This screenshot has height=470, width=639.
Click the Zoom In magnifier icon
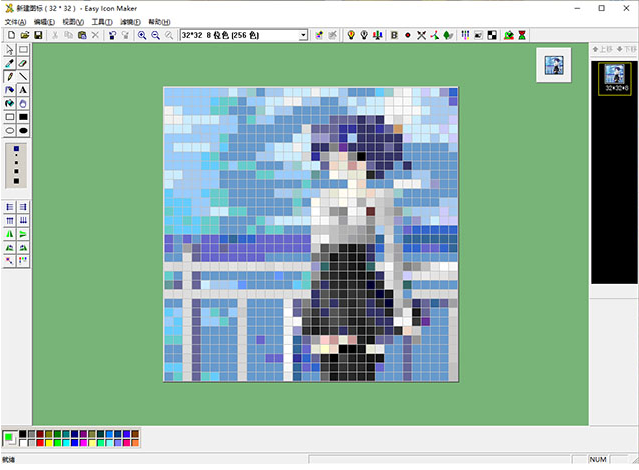point(142,35)
